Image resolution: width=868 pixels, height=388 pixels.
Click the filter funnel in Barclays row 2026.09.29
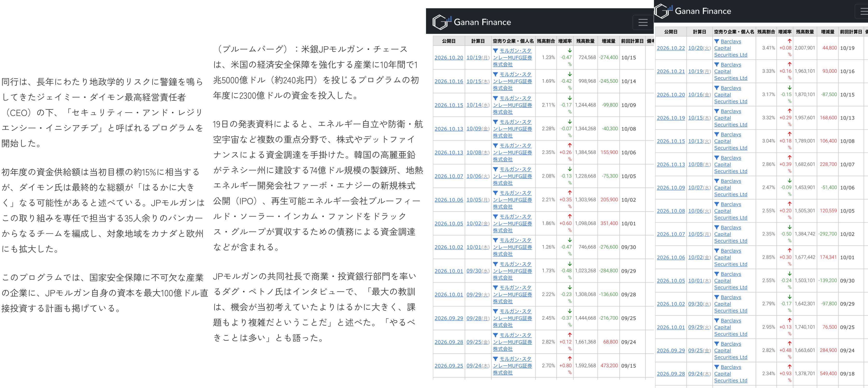(717, 344)
